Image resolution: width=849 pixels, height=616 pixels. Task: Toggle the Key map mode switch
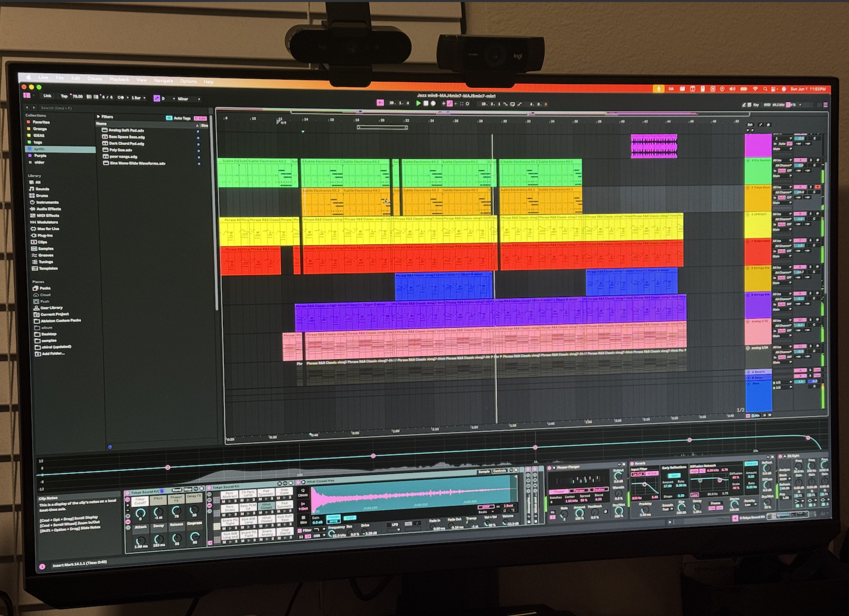pyautogui.click(x=756, y=105)
